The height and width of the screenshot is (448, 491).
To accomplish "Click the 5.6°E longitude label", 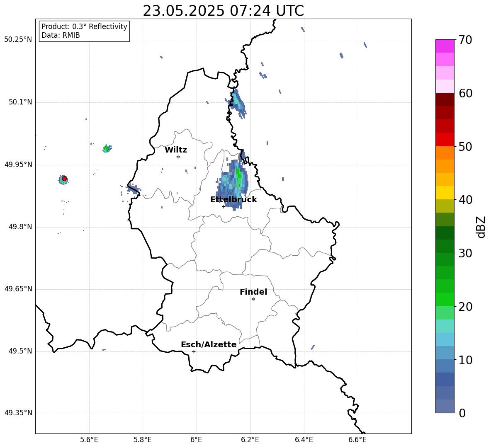I will click(x=89, y=440).
